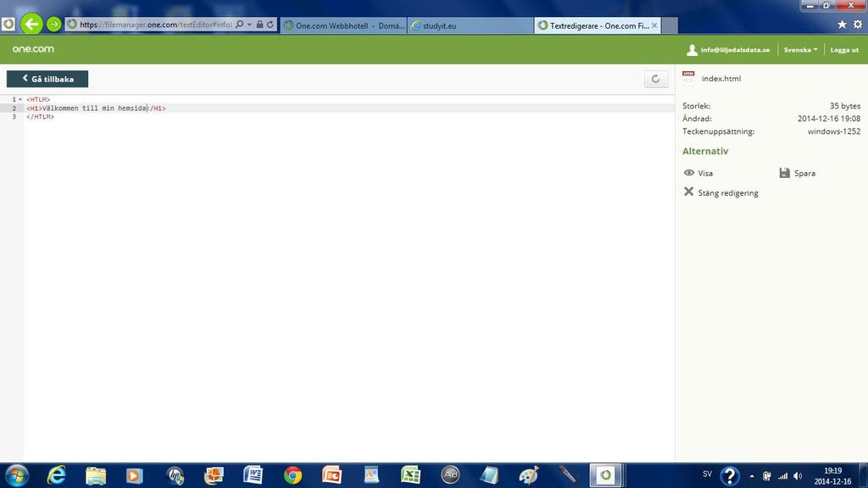Open Microsoft Word from the taskbar
This screenshot has width=868, height=488.
coord(253,475)
